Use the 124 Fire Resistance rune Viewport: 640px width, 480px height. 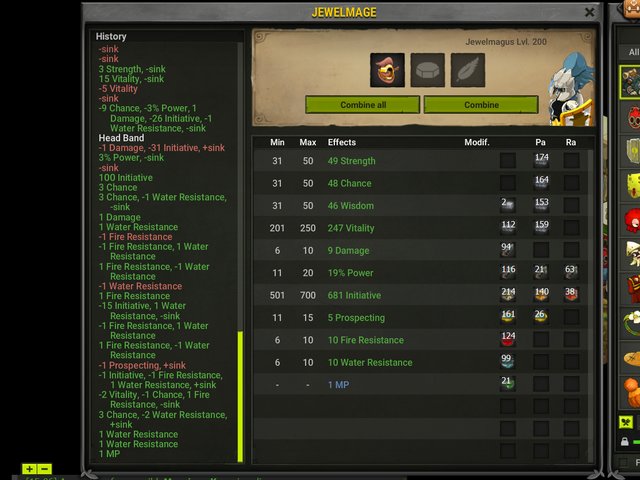coord(507,339)
